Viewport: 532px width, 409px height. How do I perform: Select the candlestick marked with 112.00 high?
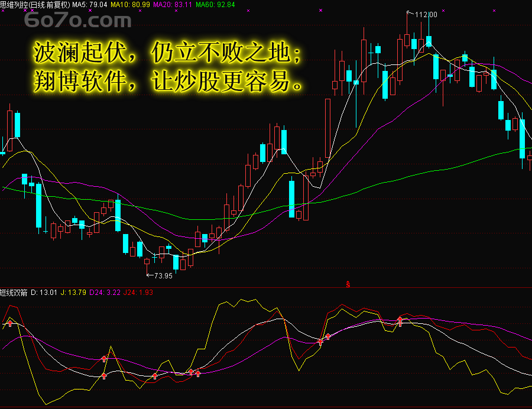pyautogui.click(x=407, y=40)
